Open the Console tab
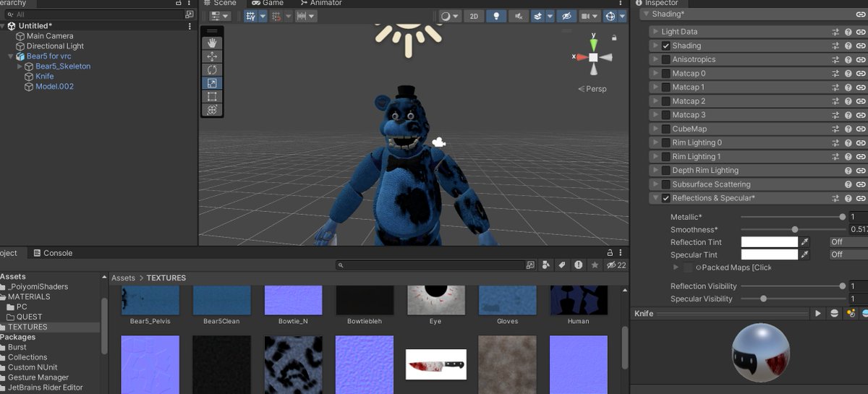 (53, 253)
